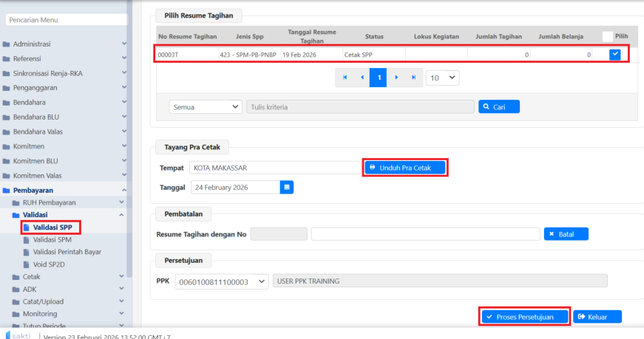
Task: Select Validasi SPP in sidebar
Action: point(52,227)
